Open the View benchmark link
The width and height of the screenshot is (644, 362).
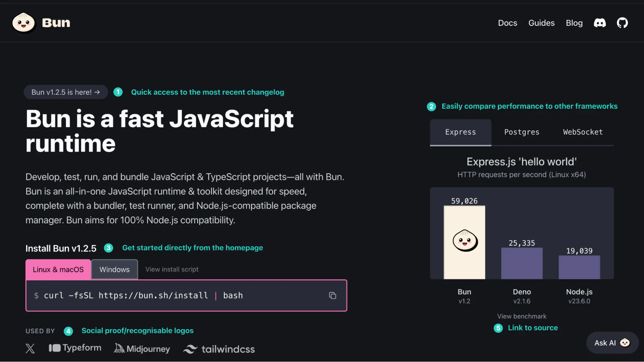click(522, 316)
